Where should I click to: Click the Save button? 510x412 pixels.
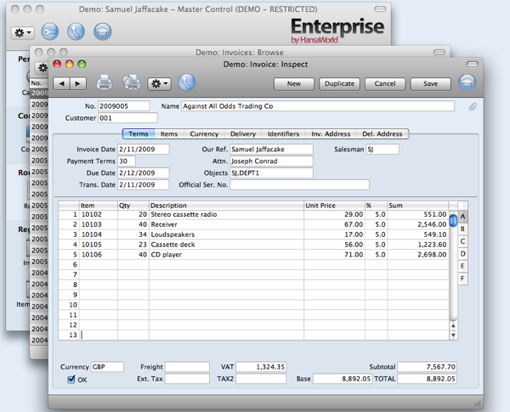point(430,84)
